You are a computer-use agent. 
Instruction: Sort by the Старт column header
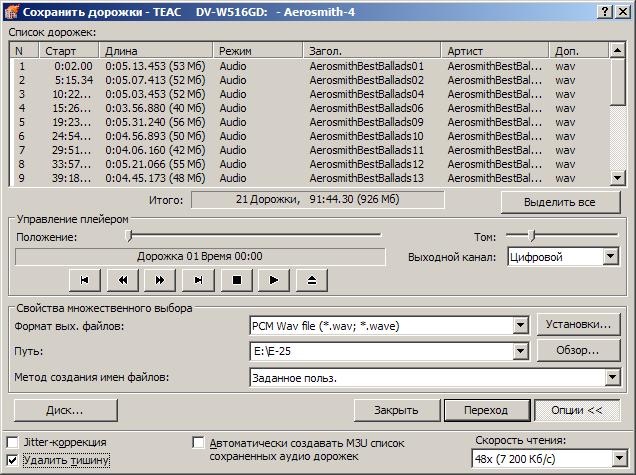click(x=69, y=51)
